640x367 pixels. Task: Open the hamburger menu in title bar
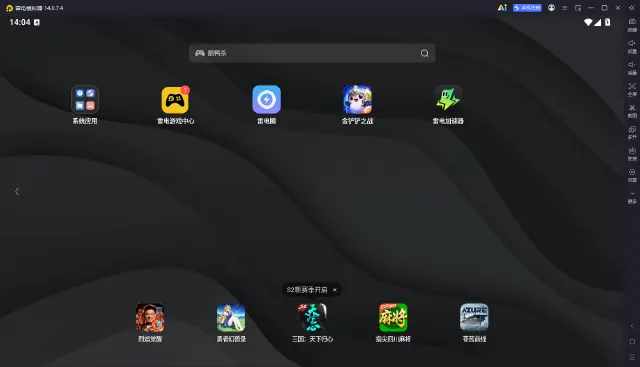point(564,8)
